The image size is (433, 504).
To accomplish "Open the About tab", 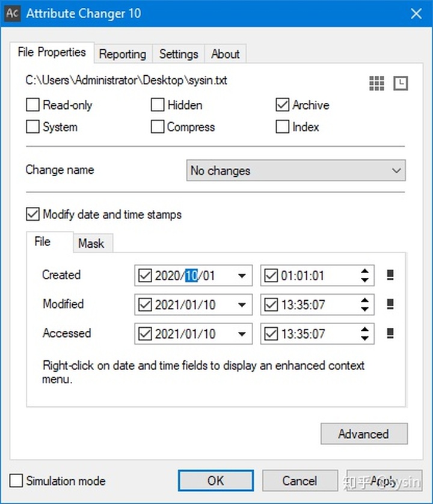I will click(x=226, y=54).
